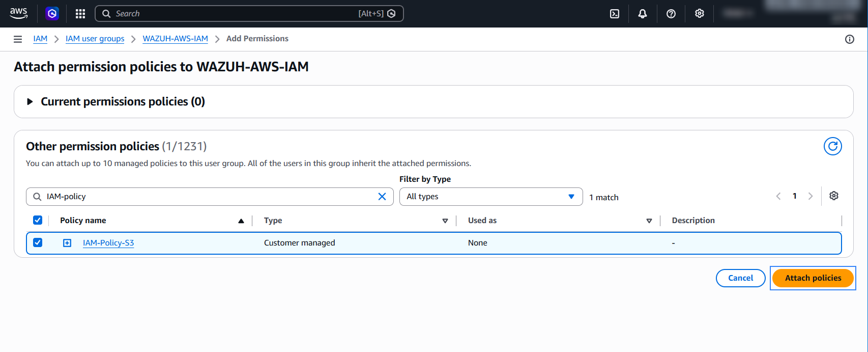Image resolution: width=868 pixels, height=352 pixels.
Task: Go to IAM breadcrumb link
Action: click(40, 39)
